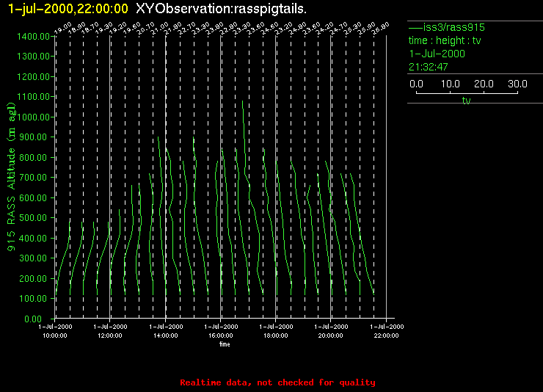Click the '1300.00' altitude tick label
The image size is (543, 392).
pos(33,56)
